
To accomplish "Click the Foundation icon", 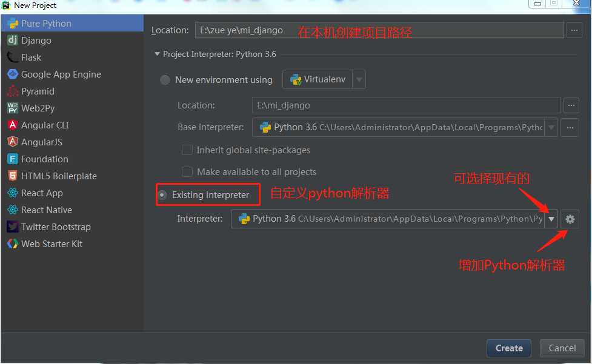I will point(13,159).
